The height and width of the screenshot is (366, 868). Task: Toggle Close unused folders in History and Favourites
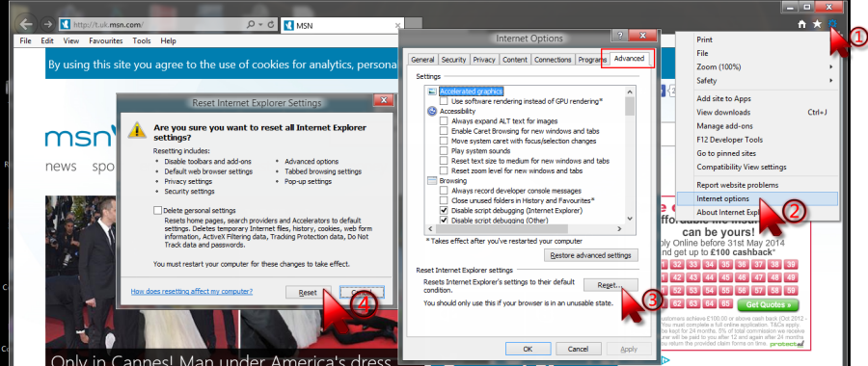[444, 200]
